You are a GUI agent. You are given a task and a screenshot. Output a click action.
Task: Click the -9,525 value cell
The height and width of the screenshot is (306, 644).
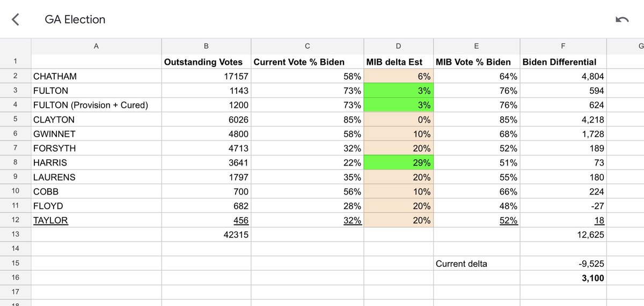pos(563,264)
